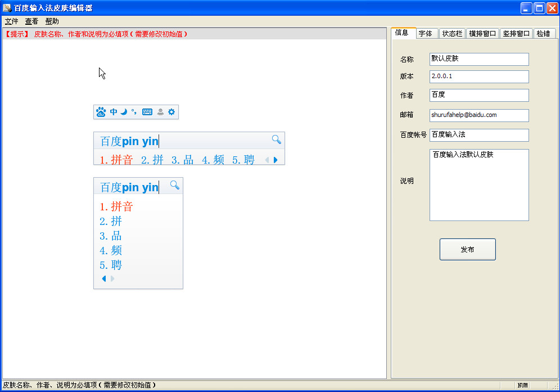The image size is (560, 392).
Task: Minimize the skin editor window
Action: point(526,8)
